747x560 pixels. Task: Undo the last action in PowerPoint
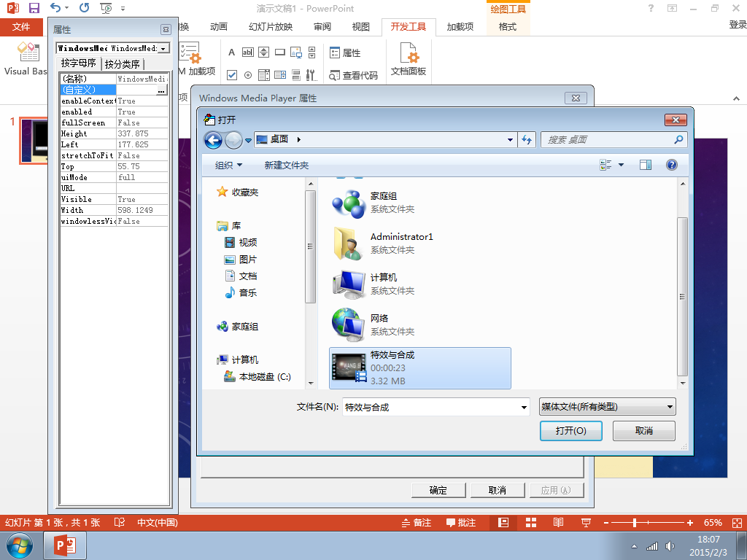point(55,7)
